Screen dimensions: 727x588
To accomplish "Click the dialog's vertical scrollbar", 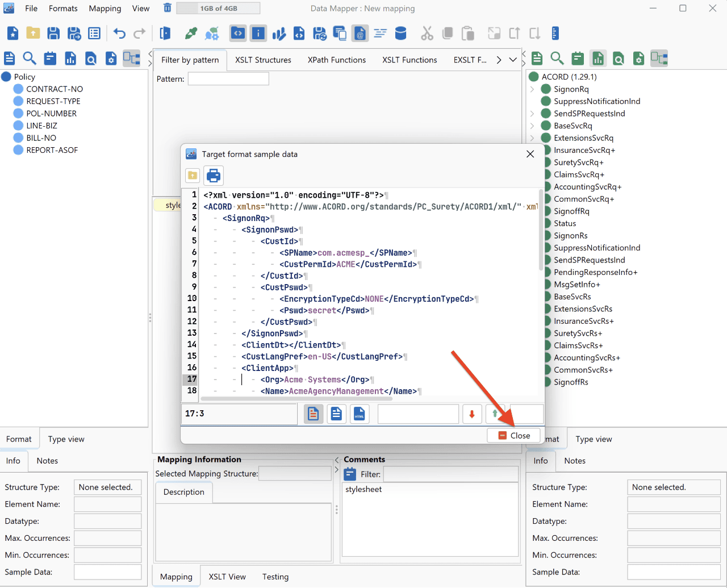I will point(541,231).
